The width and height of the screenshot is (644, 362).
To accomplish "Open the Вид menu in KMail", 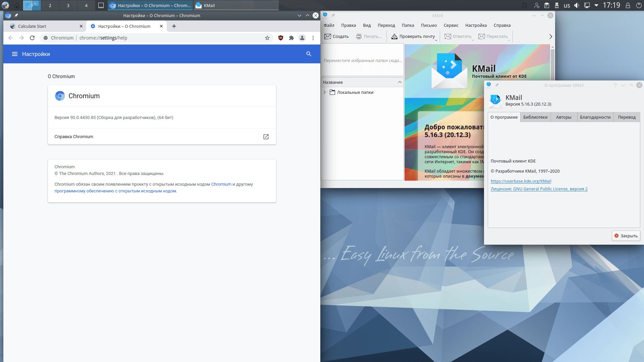I will click(x=367, y=25).
